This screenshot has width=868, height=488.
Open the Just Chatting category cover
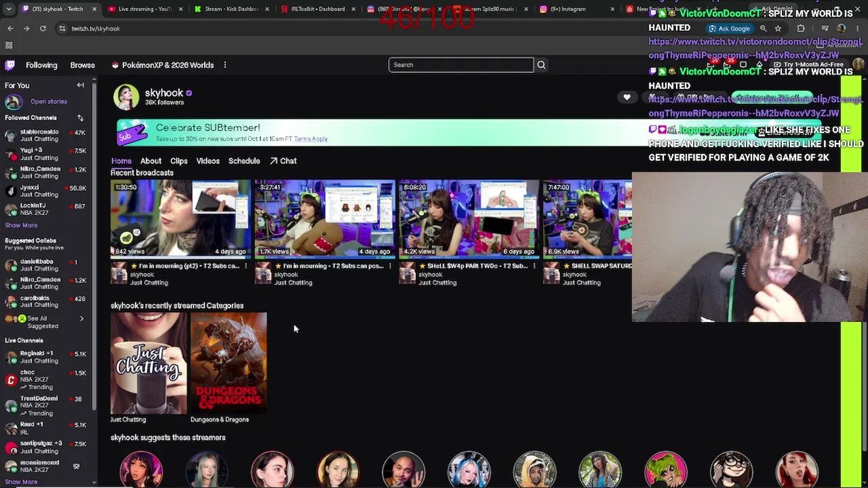click(x=149, y=363)
